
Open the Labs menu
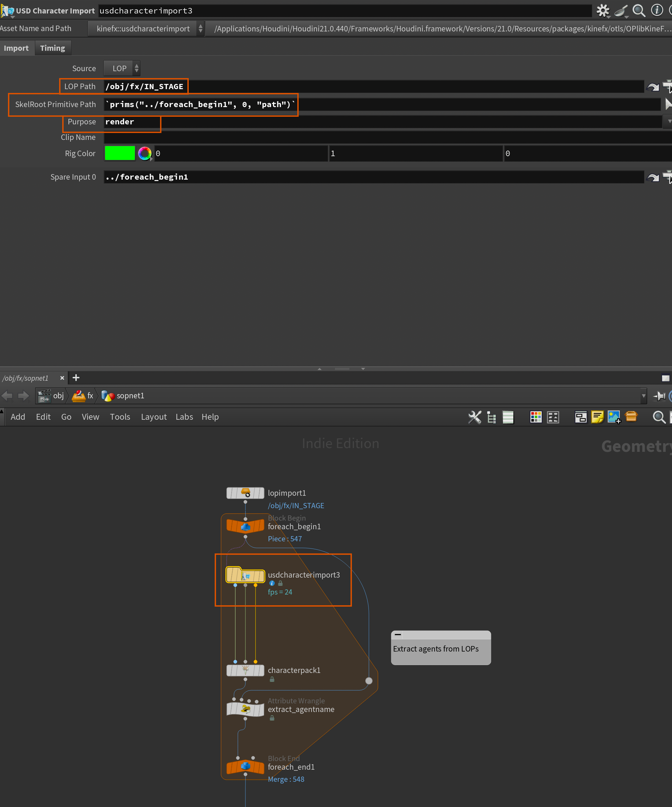pos(184,417)
